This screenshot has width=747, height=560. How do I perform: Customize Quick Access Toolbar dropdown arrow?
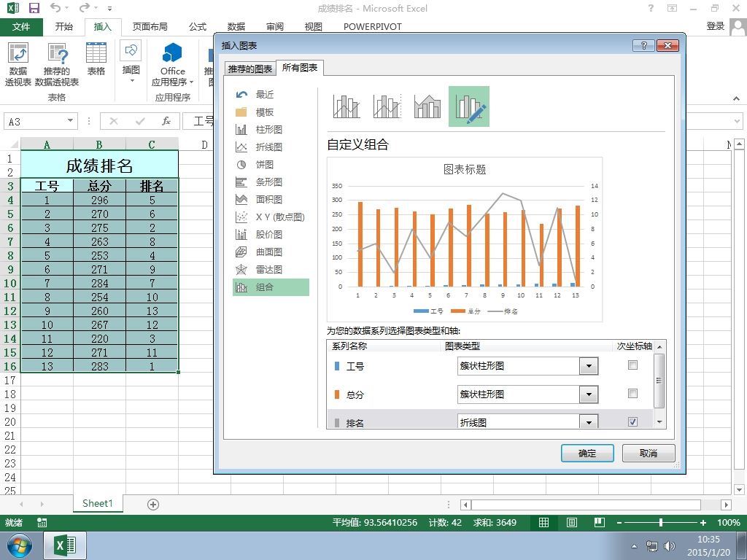[110, 9]
